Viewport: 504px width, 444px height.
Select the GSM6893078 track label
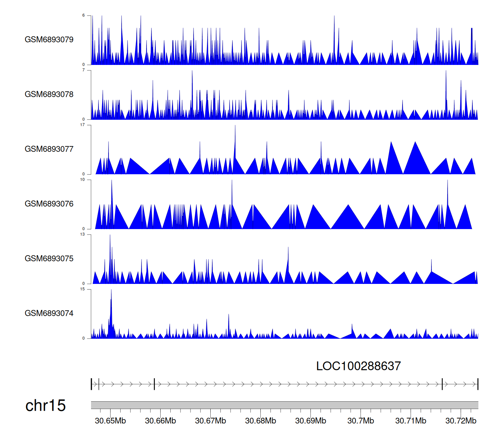49,95
